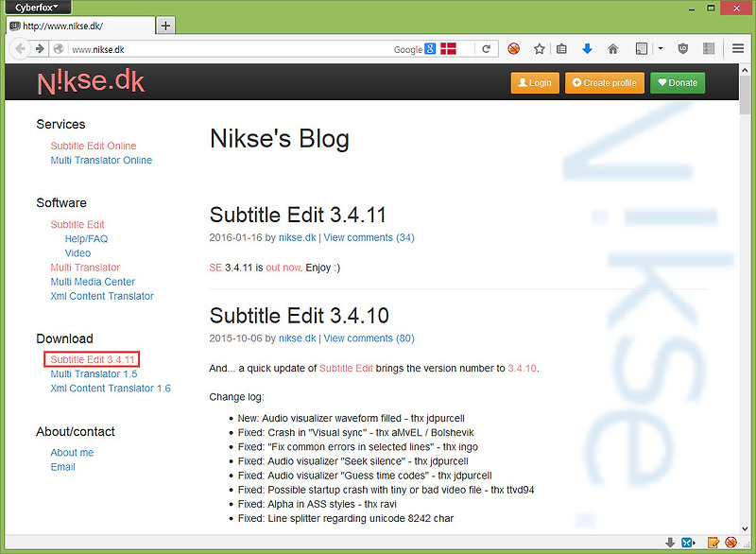This screenshot has width=756, height=554.
Task: Click the Google search field
Action: [x=407, y=49]
